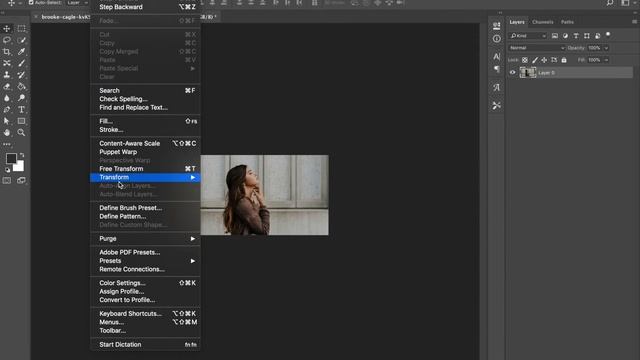Toggle filter for shape layers
Image resolution: width=640 pixels, height=360 pixels.
pos(587,36)
